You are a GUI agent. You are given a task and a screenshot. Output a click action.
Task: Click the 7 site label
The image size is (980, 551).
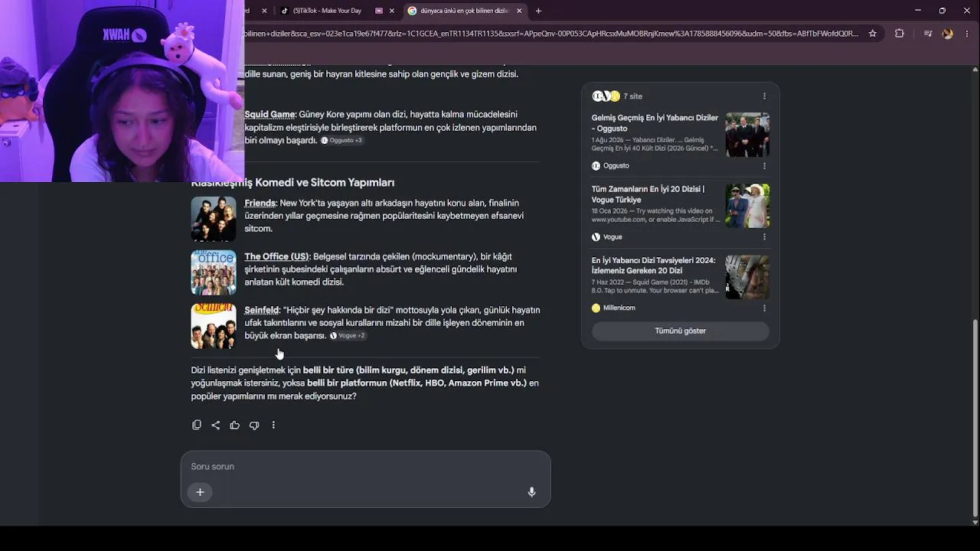tap(632, 96)
